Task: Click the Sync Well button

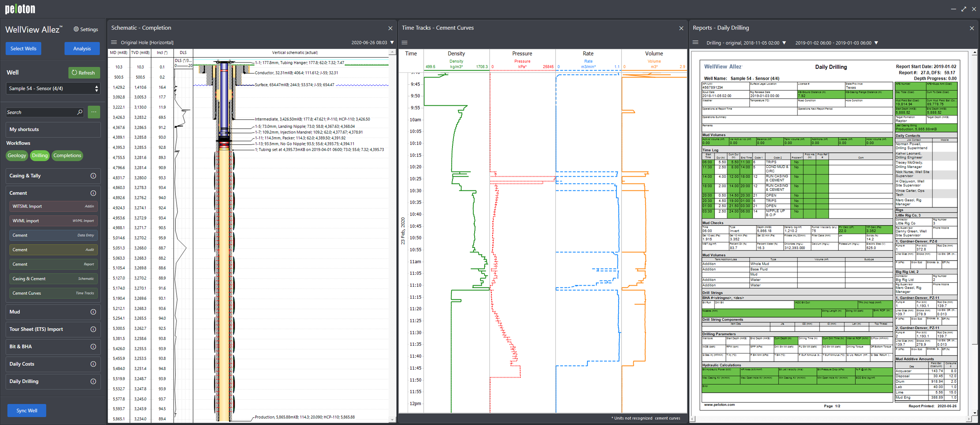Action: [27, 410]
